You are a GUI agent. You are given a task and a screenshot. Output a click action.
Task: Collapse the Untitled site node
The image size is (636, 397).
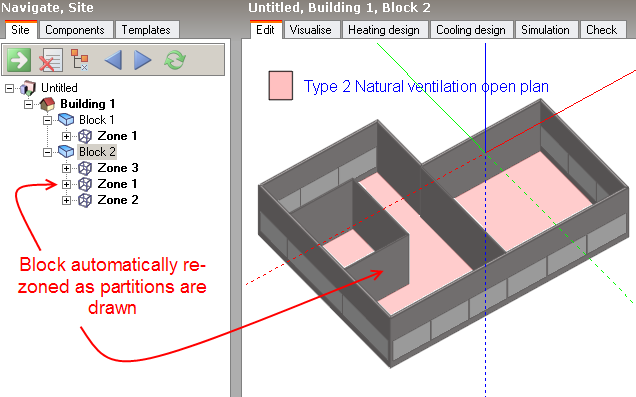9,88
